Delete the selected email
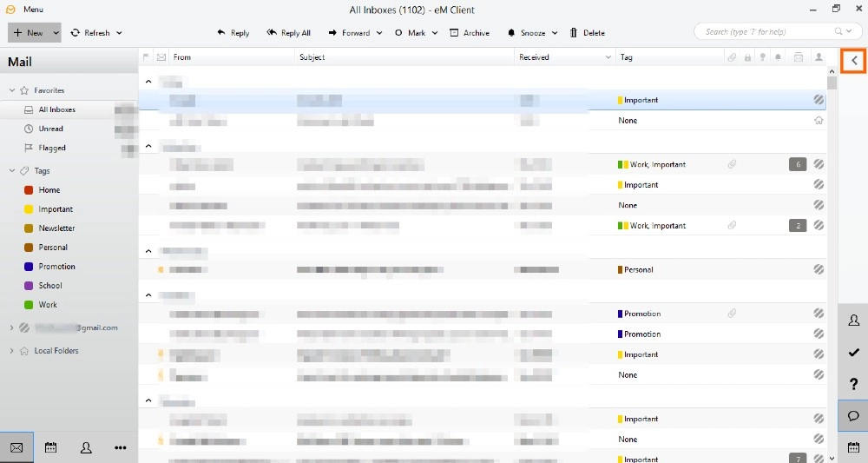868x463 pixels. (588, 33)
